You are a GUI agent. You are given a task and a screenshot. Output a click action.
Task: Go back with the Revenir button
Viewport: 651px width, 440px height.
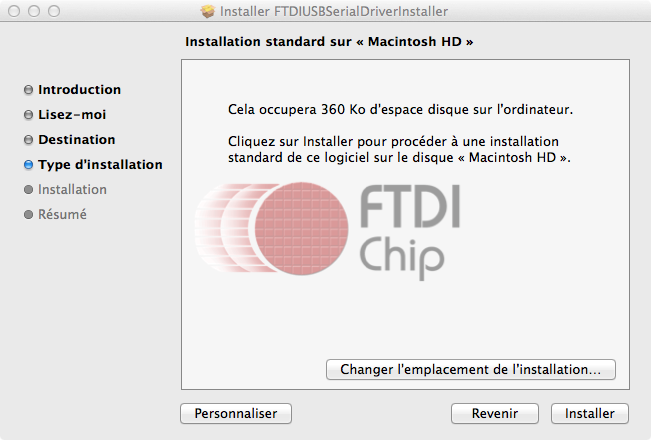click(x=493, y=413)
